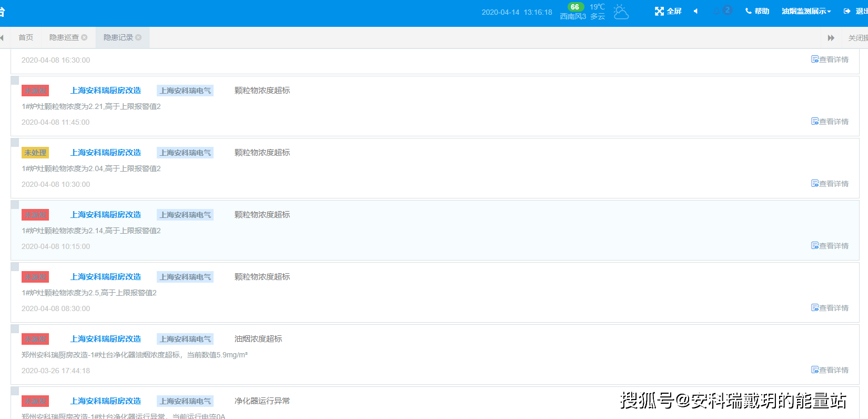Click 上海安科瑞电气 tag in 11:45:00 record
868x419 pixels.
click(185, 91)
